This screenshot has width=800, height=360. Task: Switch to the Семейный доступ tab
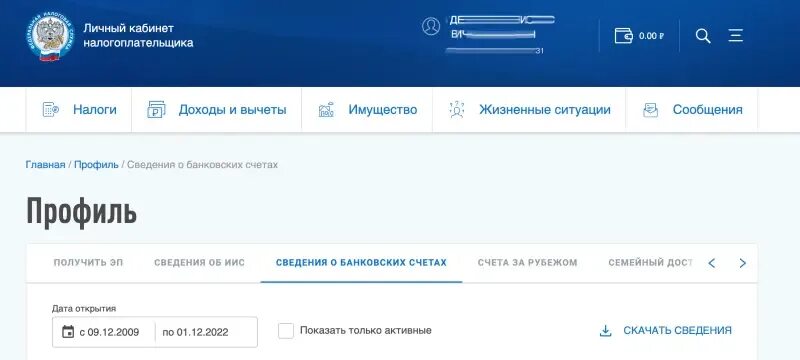[651, 263]
